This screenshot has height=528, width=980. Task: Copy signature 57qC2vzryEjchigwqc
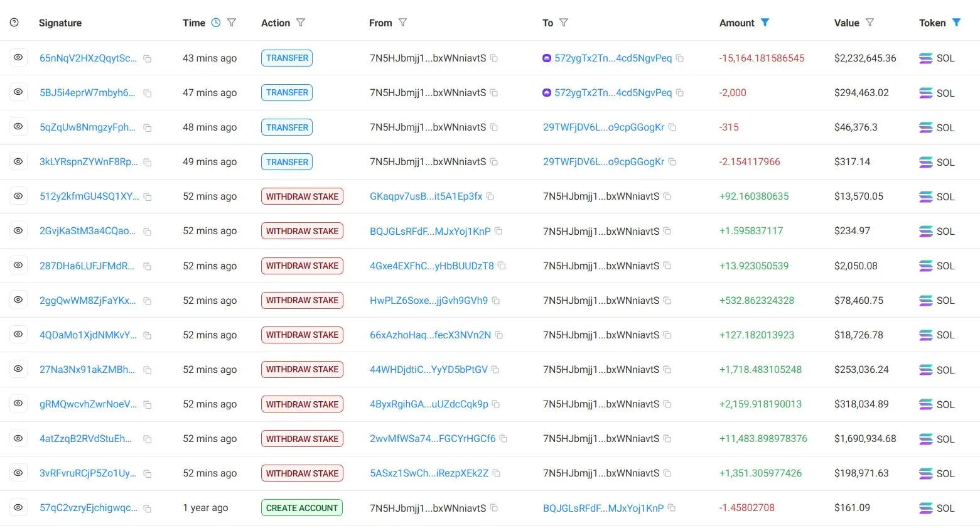coord(148,509)
